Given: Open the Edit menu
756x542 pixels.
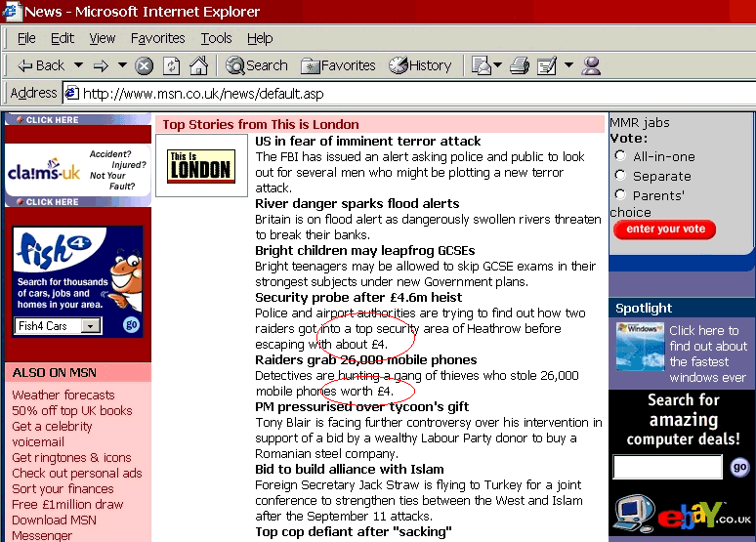Looking at the screenshot, I should point(63,38).
